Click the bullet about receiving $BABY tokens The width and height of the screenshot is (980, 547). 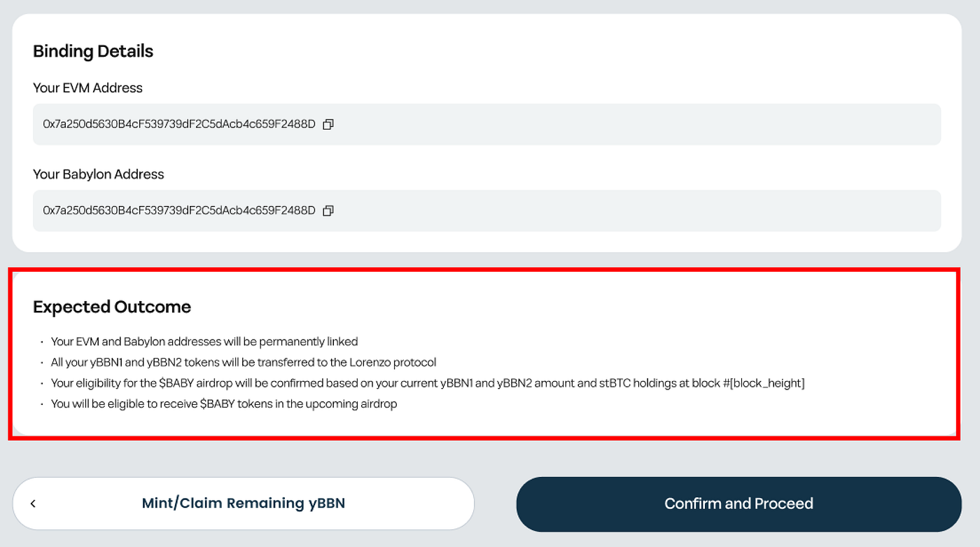point(223,403)
